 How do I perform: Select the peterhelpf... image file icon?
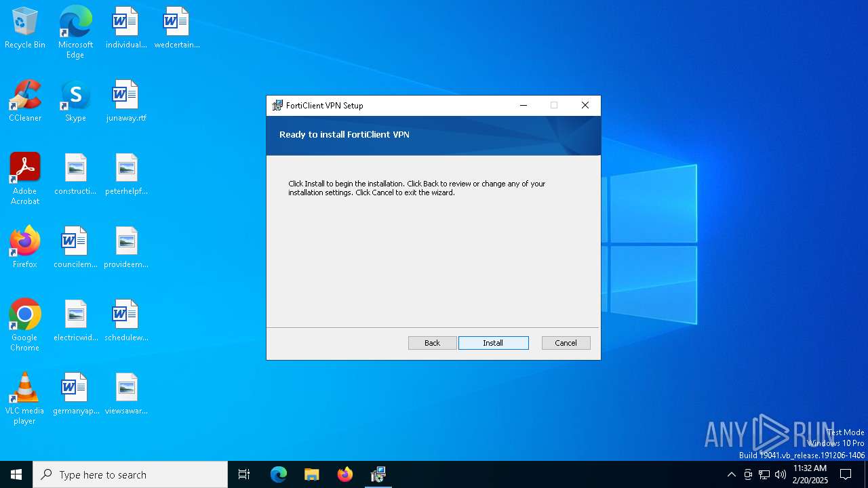pyautogui.click(x=126, y=175)
